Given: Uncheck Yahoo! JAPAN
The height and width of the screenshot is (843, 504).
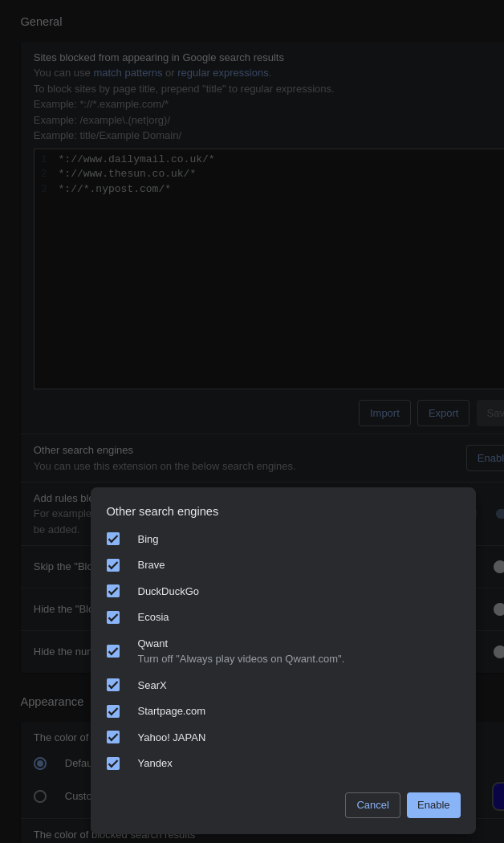Looking at the screenshot, I should [x=113, y=737].
